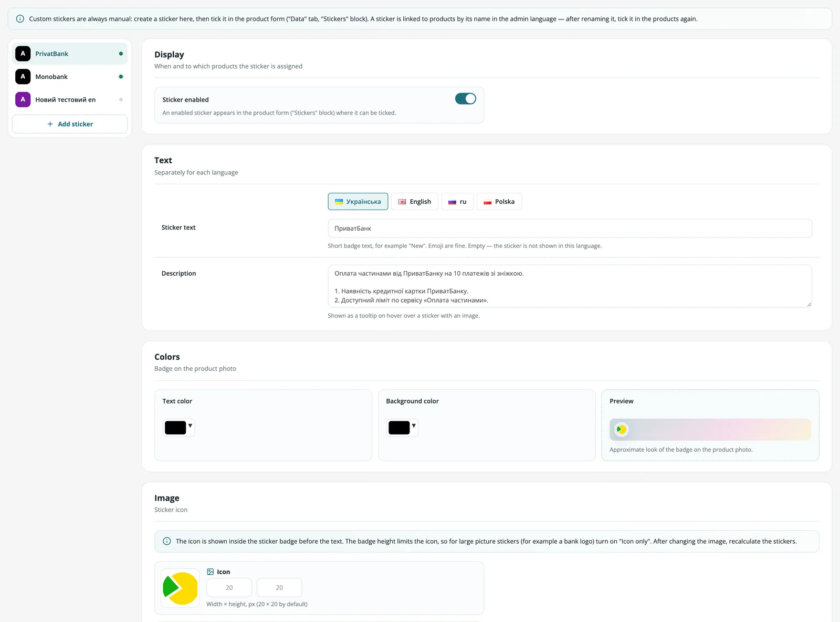Switch to the Polska language tab

pyautogui.click(x=499, y=202)
